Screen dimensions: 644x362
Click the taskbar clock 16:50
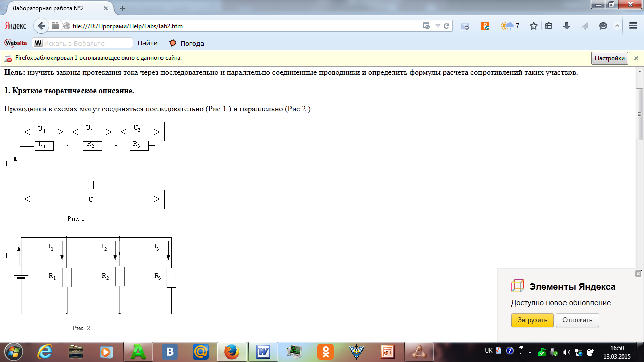click(x=617, y=348)
